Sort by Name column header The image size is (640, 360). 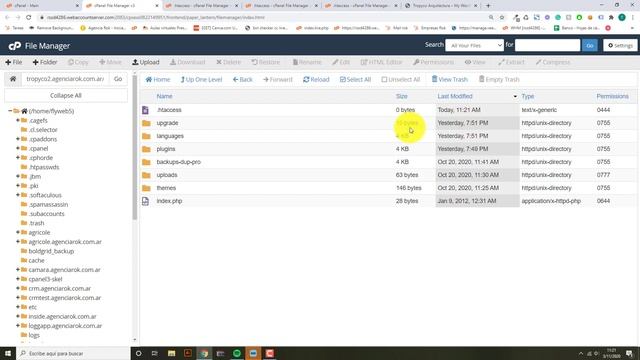tap(164, 96)
